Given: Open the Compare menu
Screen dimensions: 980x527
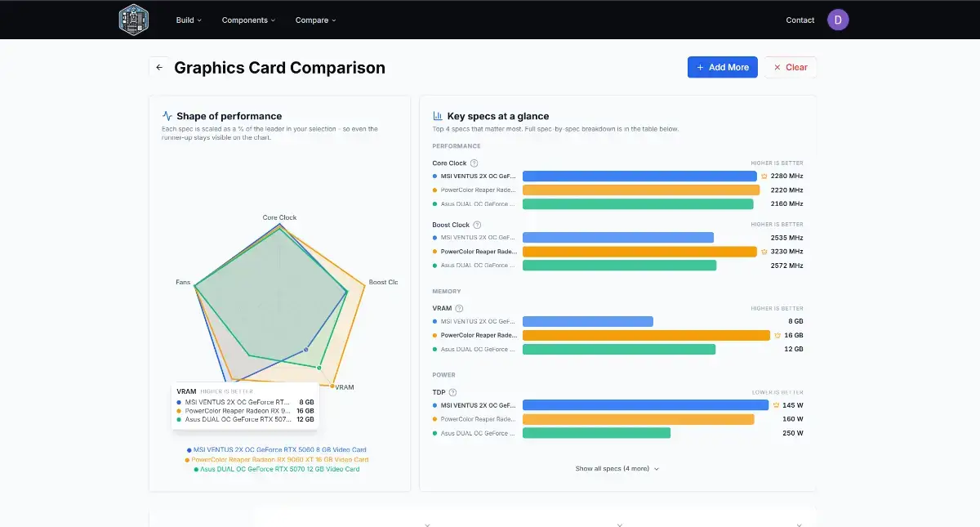Looking at the screenshot, I should (x=315, y=20).
